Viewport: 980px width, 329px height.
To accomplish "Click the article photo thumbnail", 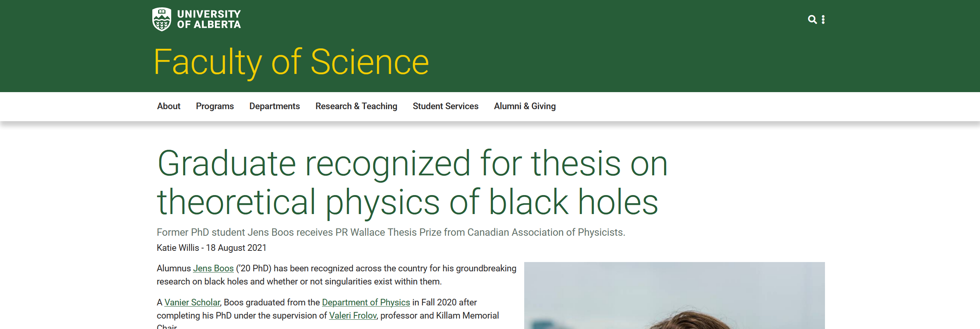I will [x=674, y=296].
